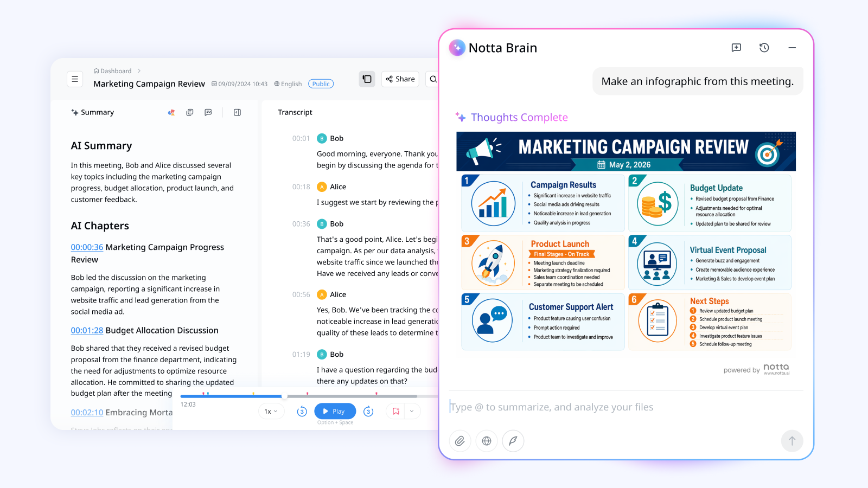Start a new chat in Notta Brain
The width and height of the screenshot is (868, 488).
[x=736, y=48]
